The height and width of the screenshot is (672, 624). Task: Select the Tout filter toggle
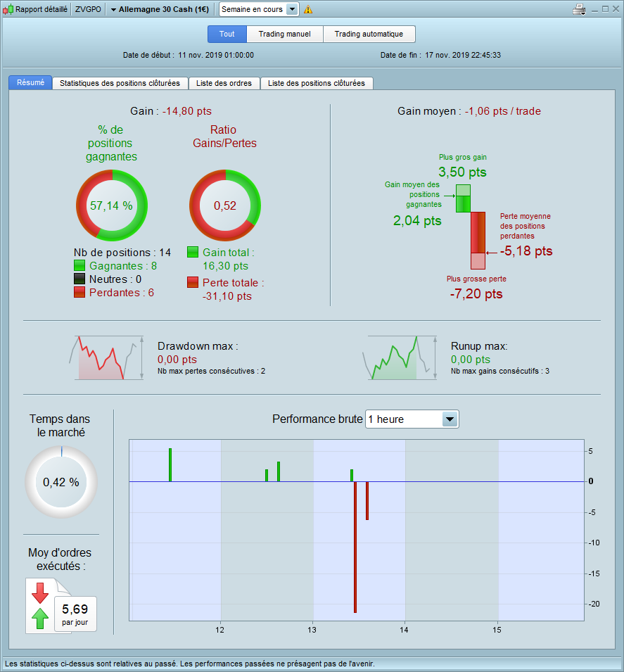[x=227, y=34]
